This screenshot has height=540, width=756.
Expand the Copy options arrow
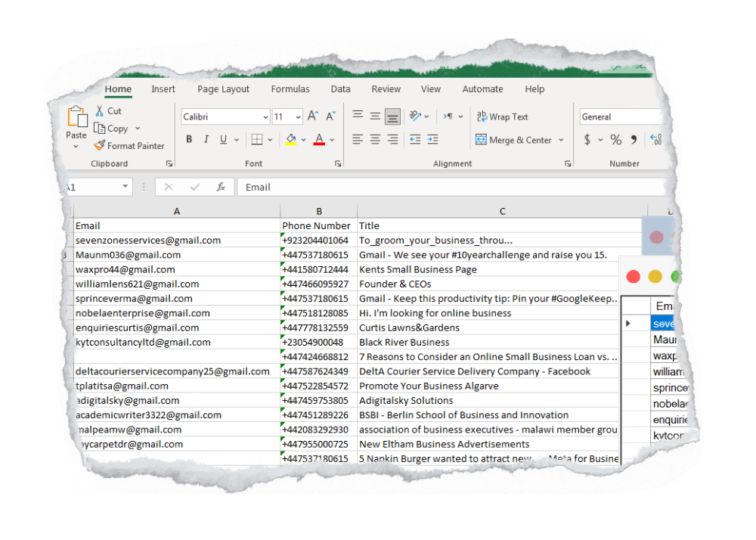pos(138,129)
